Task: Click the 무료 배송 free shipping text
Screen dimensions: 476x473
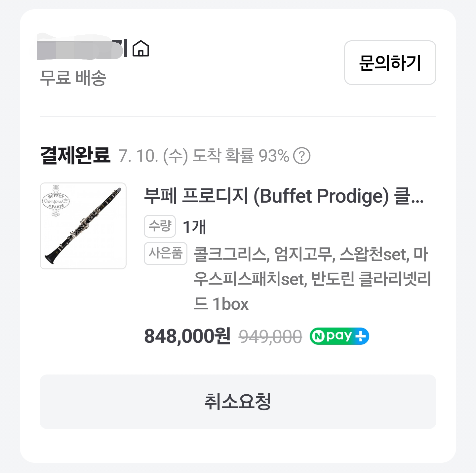Action: [x=73, y=78]
